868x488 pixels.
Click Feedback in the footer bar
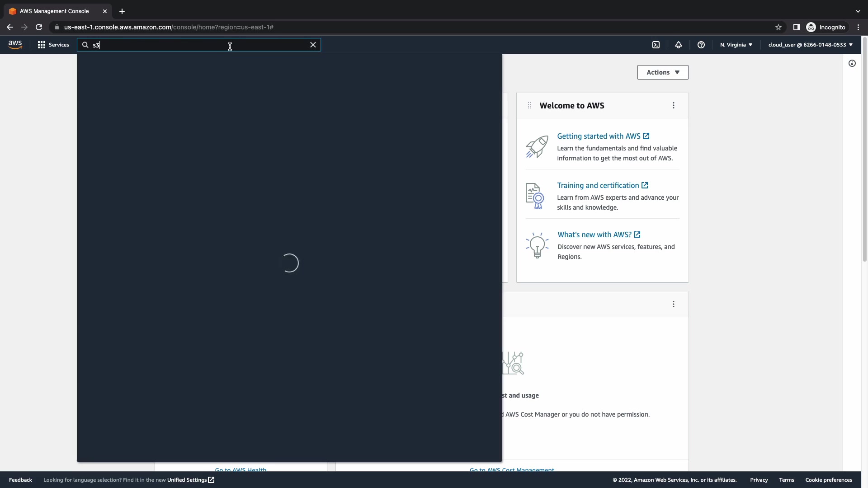[x=20, y=480]
